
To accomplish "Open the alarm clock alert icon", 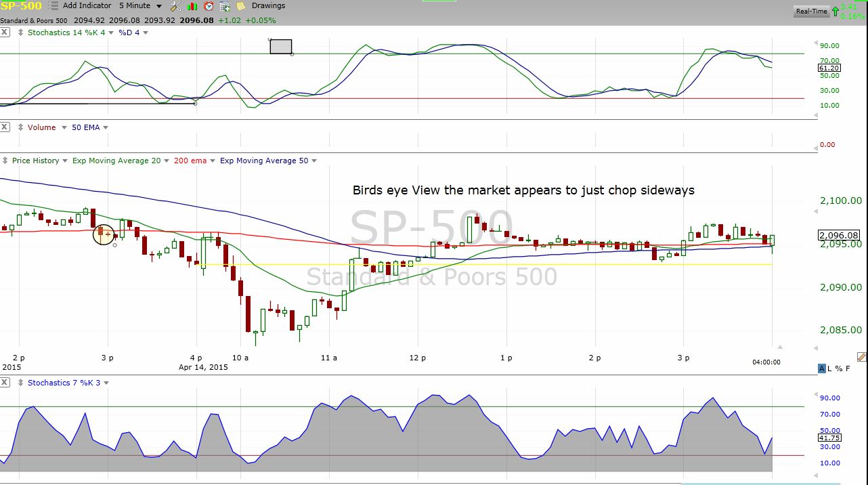I will tap(209, 6).
